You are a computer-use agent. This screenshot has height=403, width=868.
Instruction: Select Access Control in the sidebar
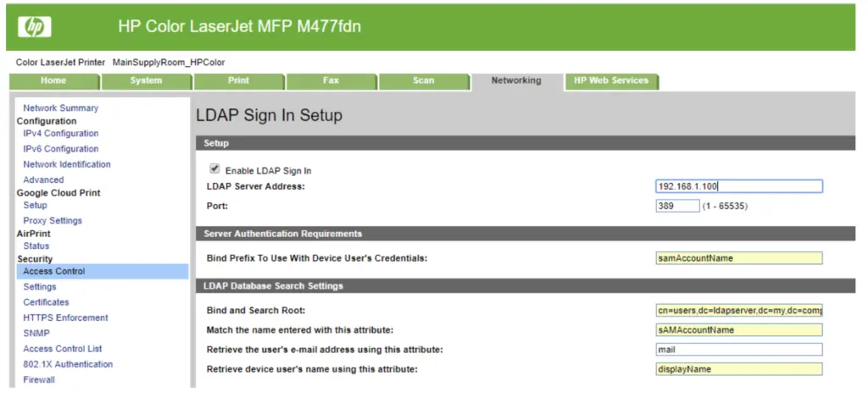(54, 272)
